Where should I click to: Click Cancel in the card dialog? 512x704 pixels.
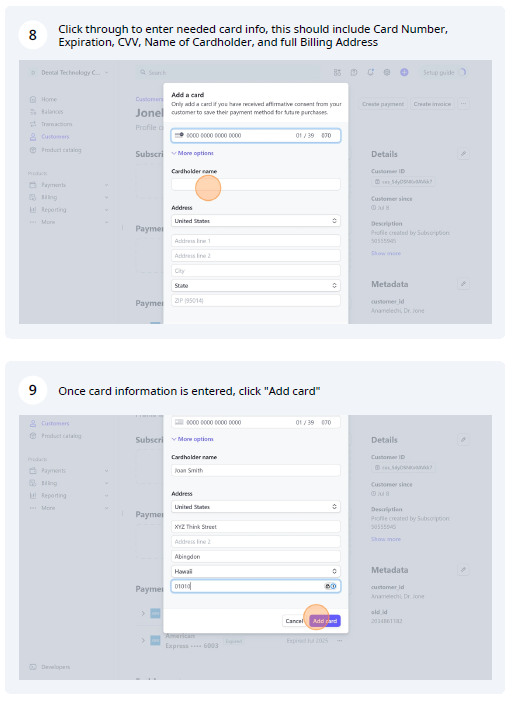point(294,621)
